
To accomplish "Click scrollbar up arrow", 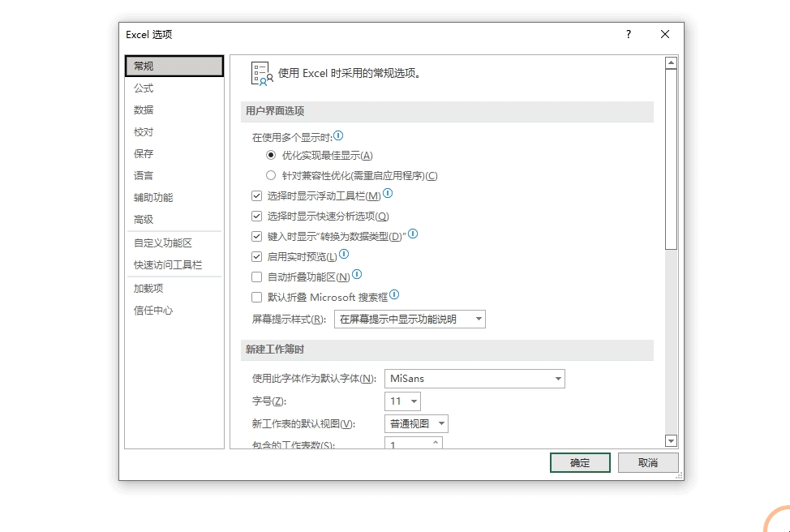I will (x=671, y=63).
